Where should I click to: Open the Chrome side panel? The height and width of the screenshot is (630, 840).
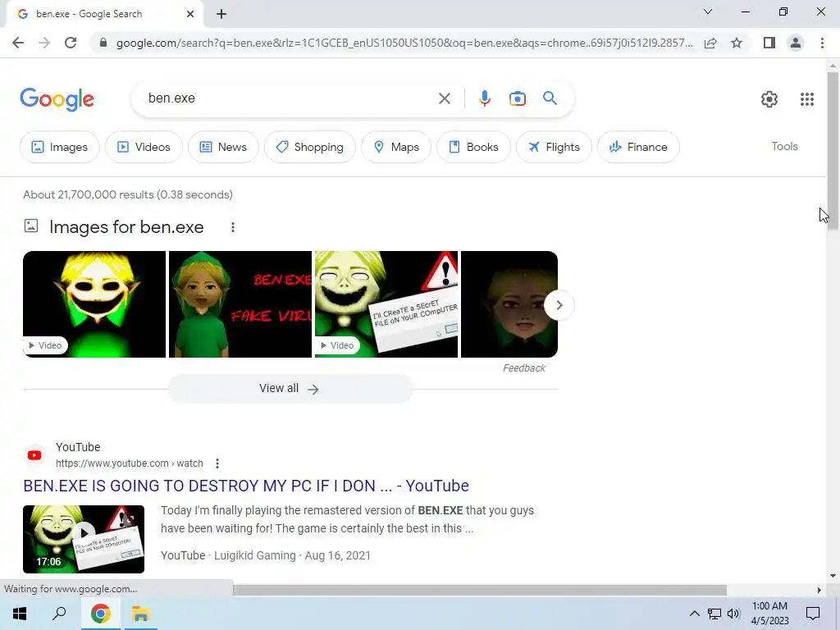tap(769, 43)
